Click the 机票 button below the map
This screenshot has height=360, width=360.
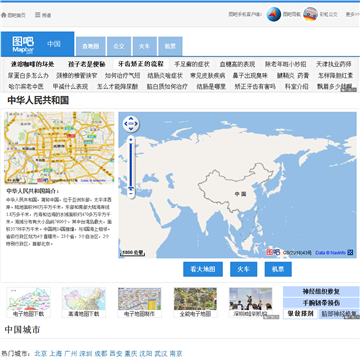(278, 269)
